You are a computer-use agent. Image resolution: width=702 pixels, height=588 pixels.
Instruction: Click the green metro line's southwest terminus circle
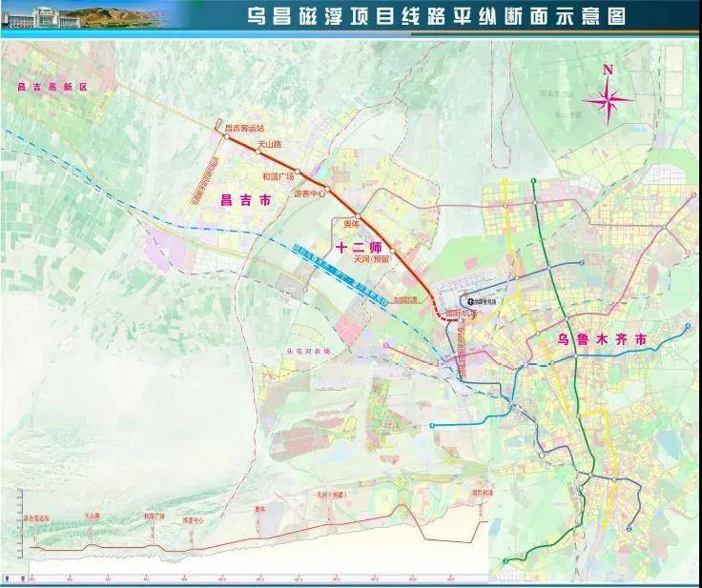coord(506,561)
